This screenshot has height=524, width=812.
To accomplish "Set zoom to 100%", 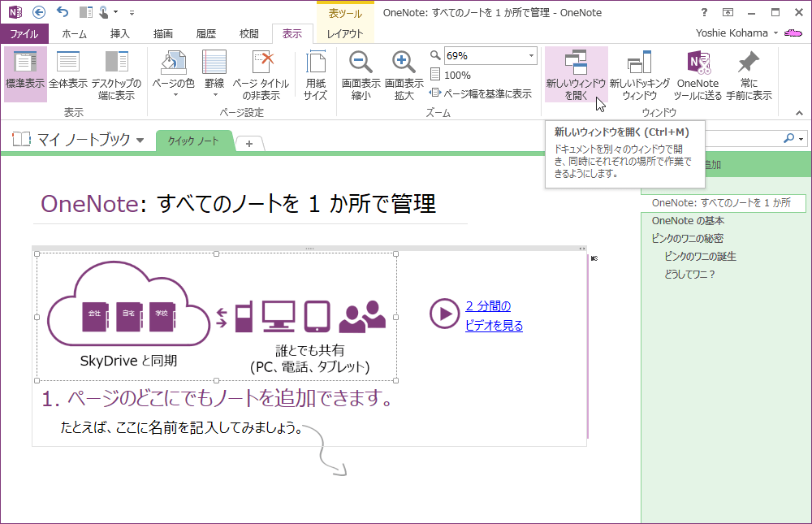I will point(451,76).
